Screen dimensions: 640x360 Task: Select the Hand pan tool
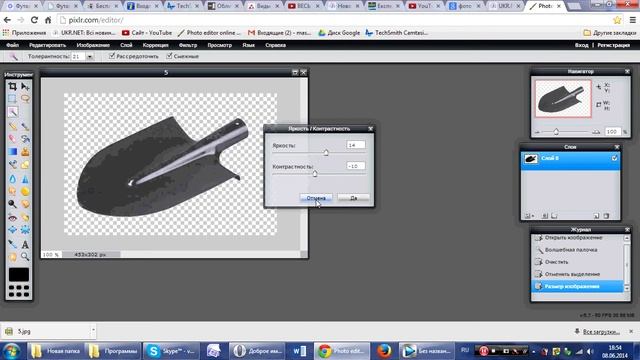(x=13, y=256)
